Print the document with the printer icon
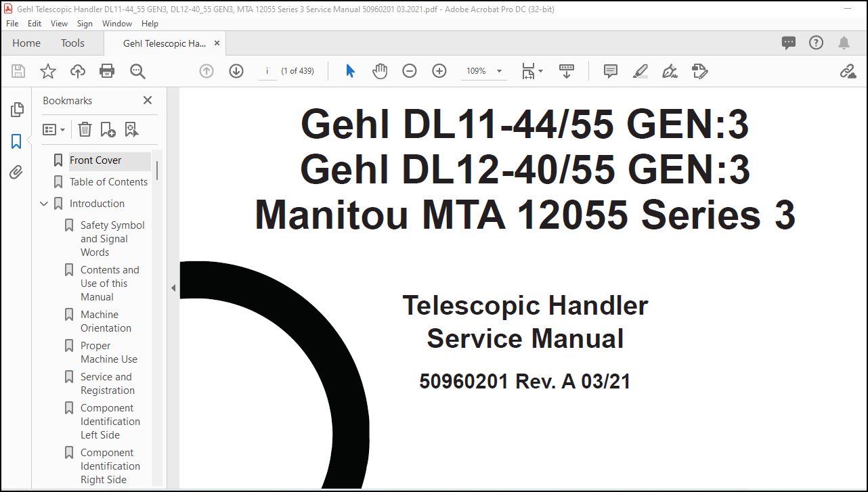The width and height of the screenshot is (868, 492). (x=107, y=71)
